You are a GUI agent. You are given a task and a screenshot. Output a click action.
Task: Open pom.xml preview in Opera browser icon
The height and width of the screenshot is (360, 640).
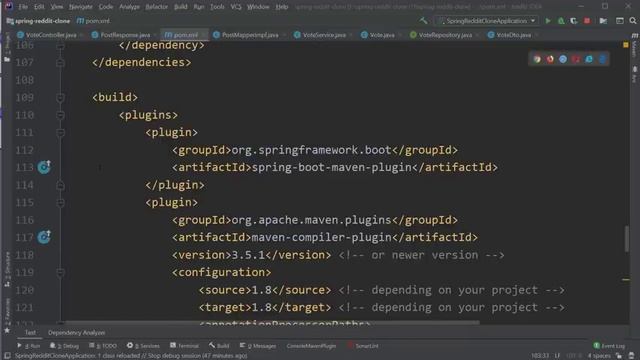[x=576, y=59]
